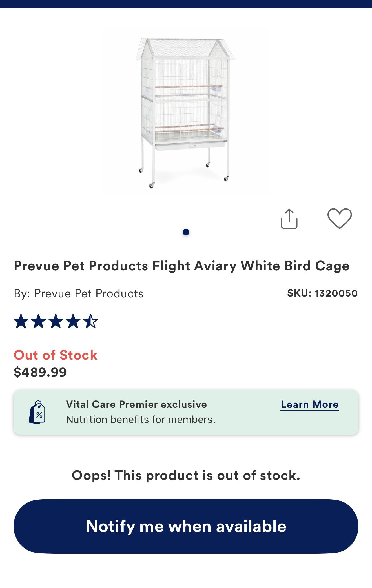Viewport: 372px width, 588px height.
Task: Click the Oops out of stock message
Action: pos(186,475)
